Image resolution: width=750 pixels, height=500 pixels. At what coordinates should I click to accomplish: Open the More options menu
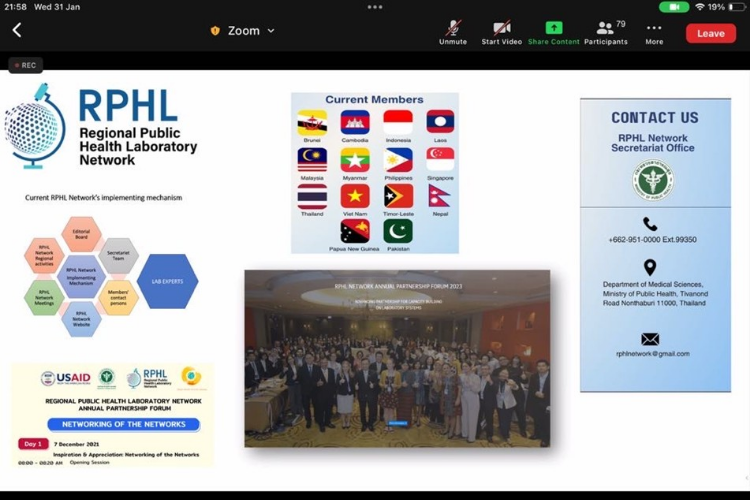(x=654, y=33)
